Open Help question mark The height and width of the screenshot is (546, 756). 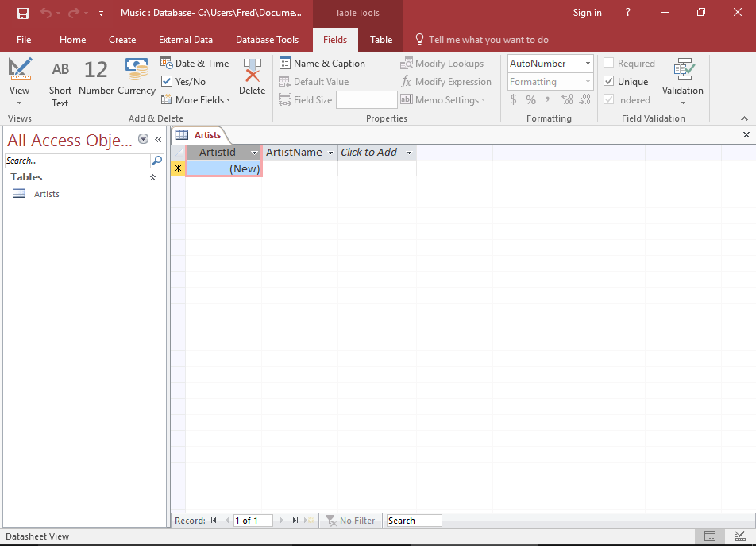(627, 13)
